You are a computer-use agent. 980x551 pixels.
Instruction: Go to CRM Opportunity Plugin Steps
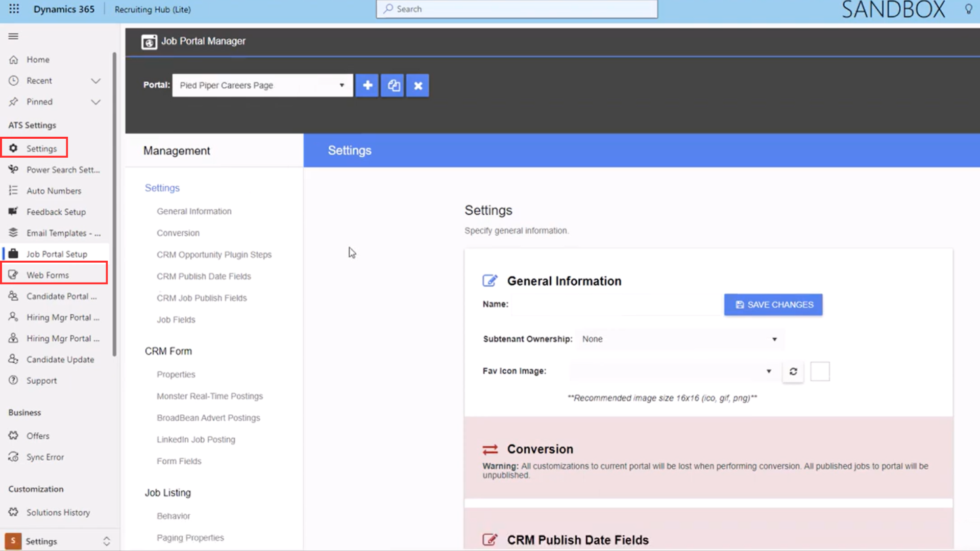(x=214, y=255)
